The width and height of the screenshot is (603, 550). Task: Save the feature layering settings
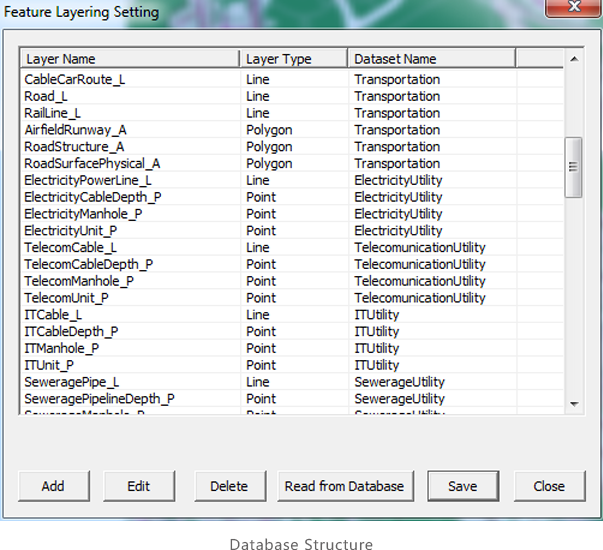tap(462, 486)
